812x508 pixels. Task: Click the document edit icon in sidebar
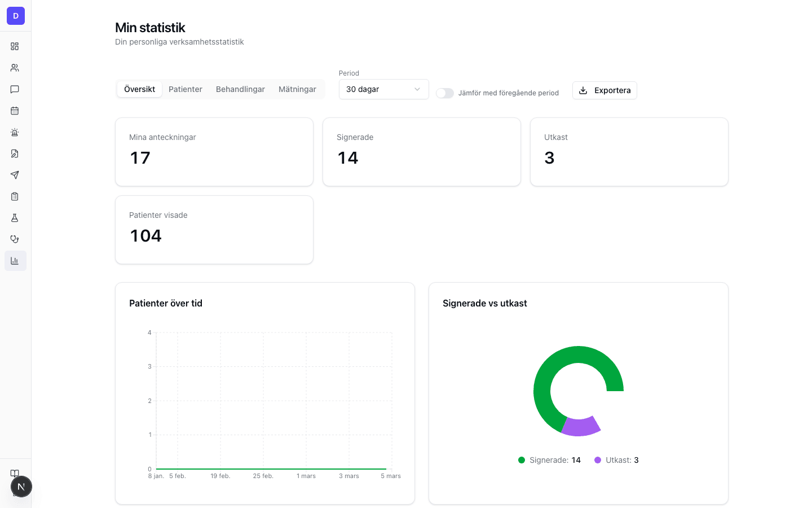coord(15,154)
